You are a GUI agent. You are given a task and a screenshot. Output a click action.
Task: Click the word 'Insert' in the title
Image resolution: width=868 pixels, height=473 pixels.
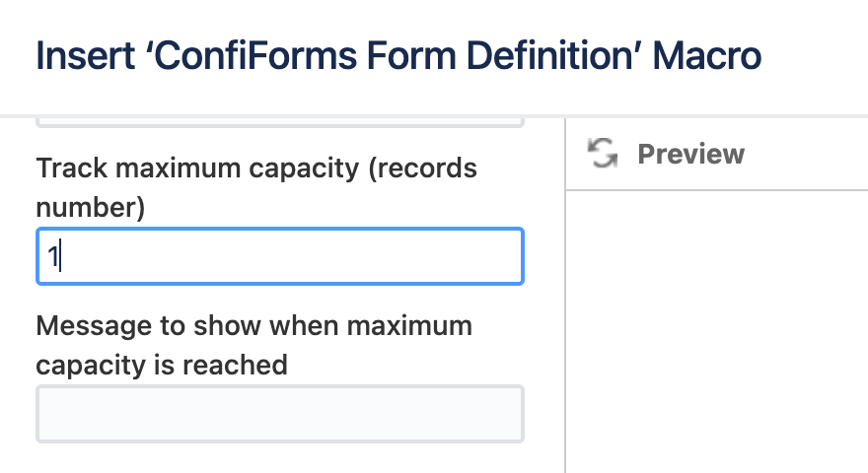(85, 56)
